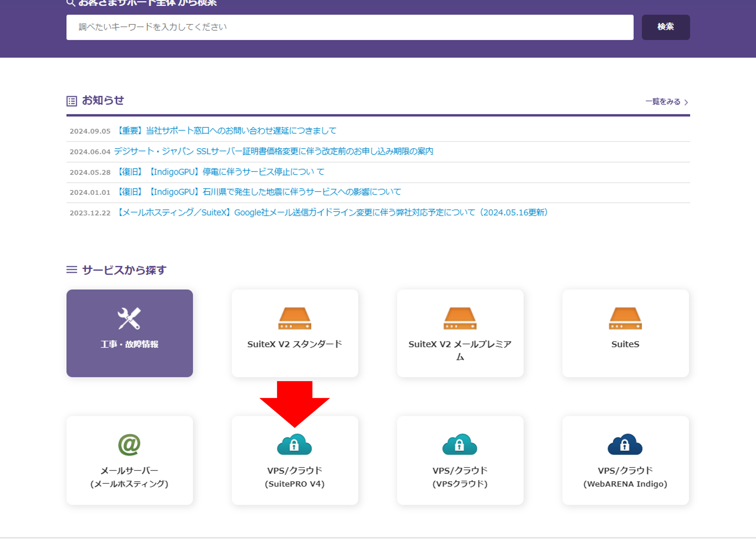Open the デジサート・ジャパン SSL price change notice
The height and width of the screenshot is (539, 756).
click(x=274, y=151)
